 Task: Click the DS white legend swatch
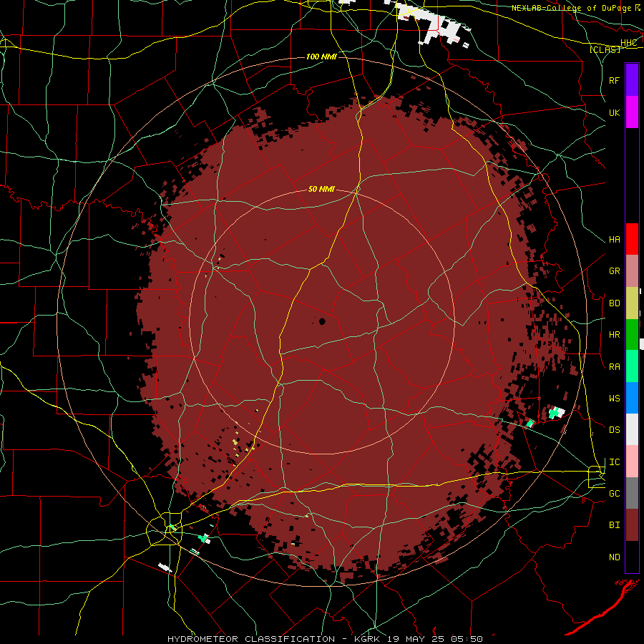[x=632, y=429]
